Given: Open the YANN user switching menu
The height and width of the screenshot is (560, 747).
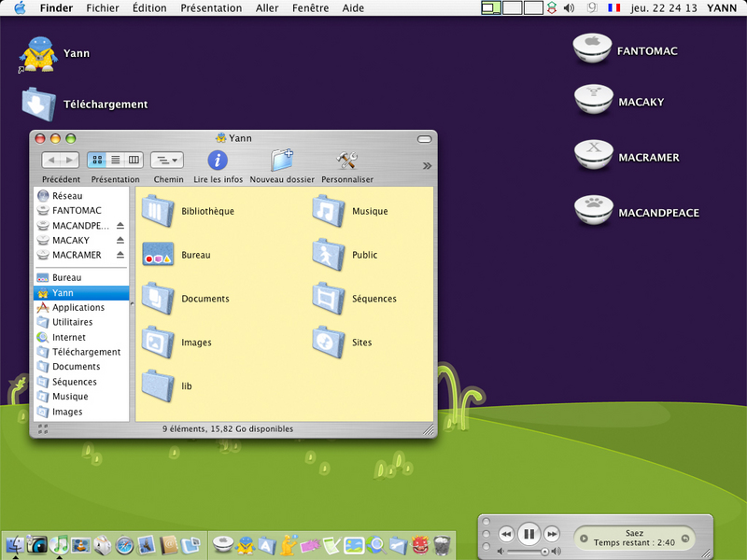Looking at the screenshot, I should click(x=722, y=8).
